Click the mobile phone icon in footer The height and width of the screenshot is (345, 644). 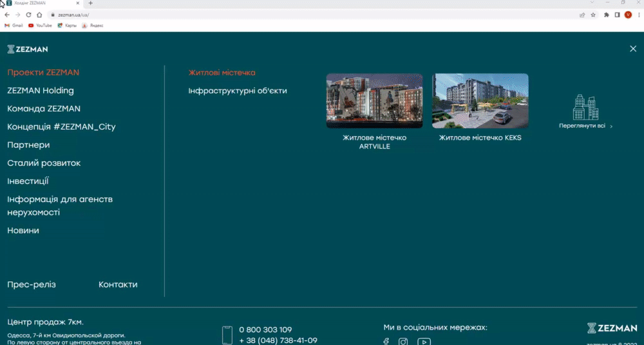tap(227, 335)
